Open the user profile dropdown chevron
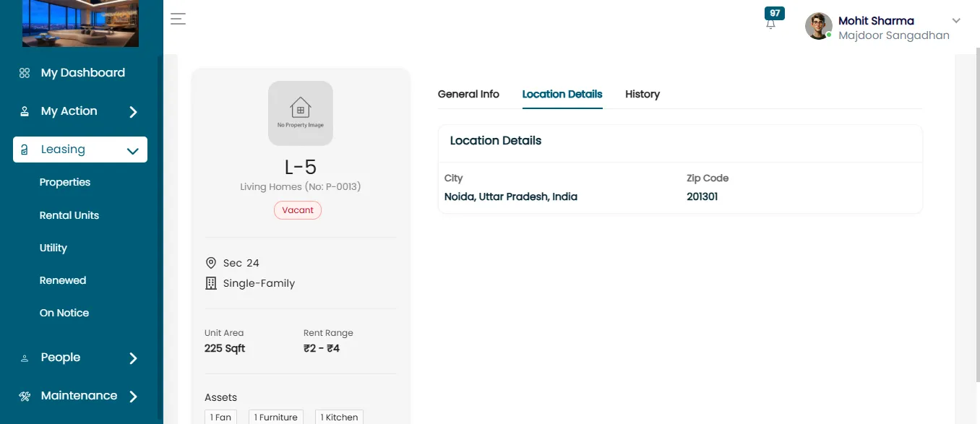 [956, 20]
